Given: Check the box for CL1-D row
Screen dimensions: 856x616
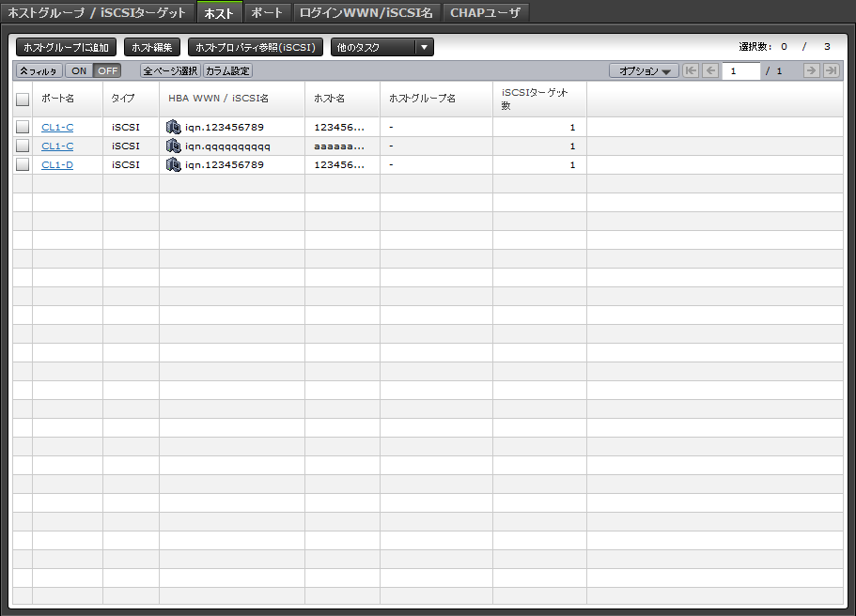Looking at the screenshot, I should tap(23, 164).
